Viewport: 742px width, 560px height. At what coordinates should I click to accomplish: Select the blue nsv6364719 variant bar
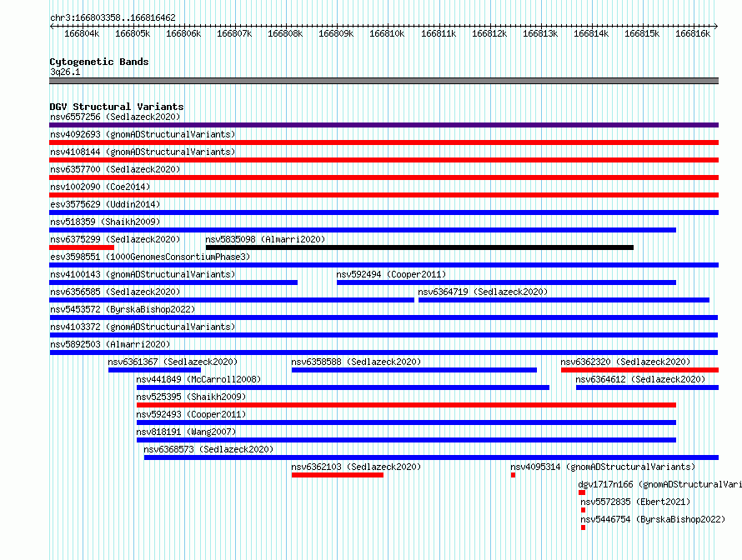(x=564, y=300)
